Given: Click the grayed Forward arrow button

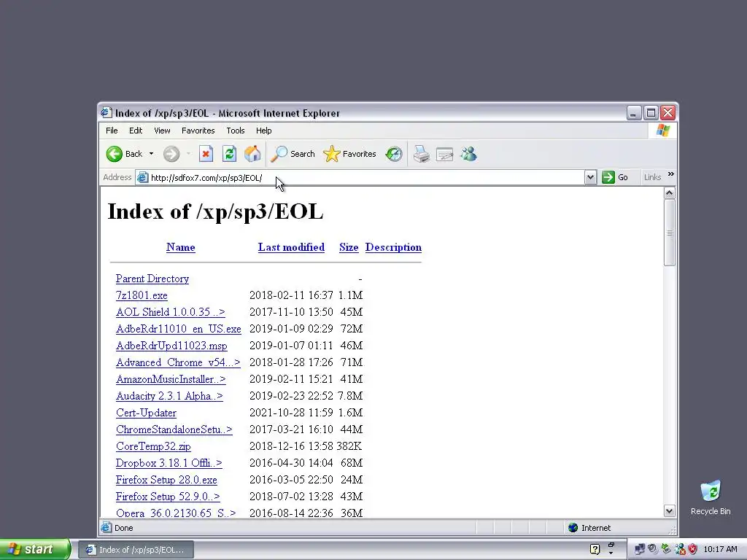Looking at the screenshot, I should 171,154.
